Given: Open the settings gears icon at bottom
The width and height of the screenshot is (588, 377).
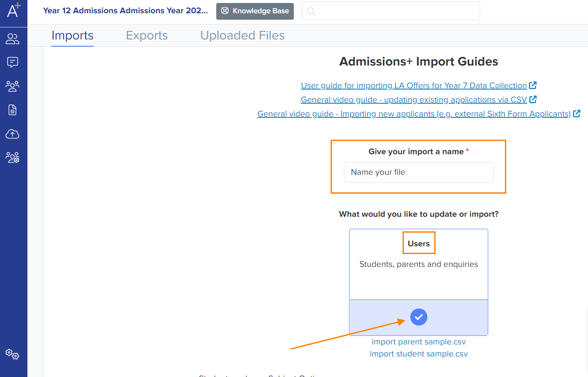Looking at the screenshot, I should click(x=12, y=354).
